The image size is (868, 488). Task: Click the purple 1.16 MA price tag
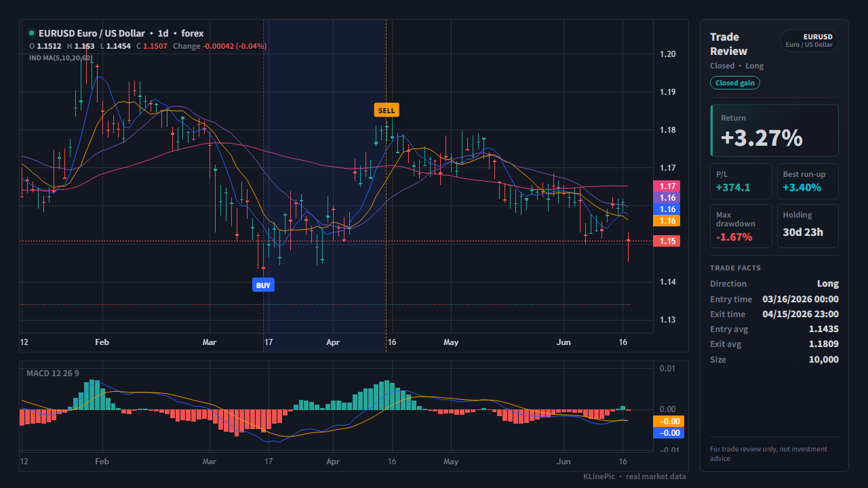click(x=666, y=198)
